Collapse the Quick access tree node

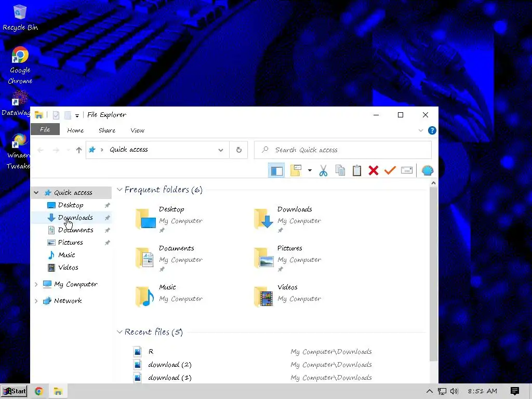coord(36,192)
